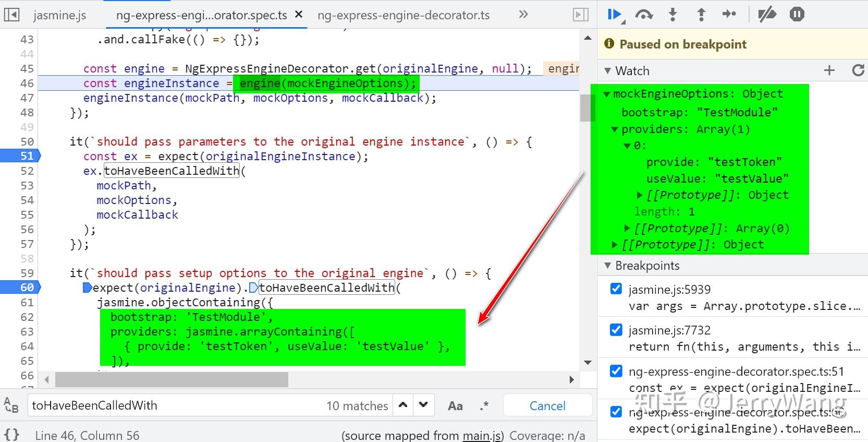Toggle match case in search
This screenshot has width=868, height=442.
455,405
